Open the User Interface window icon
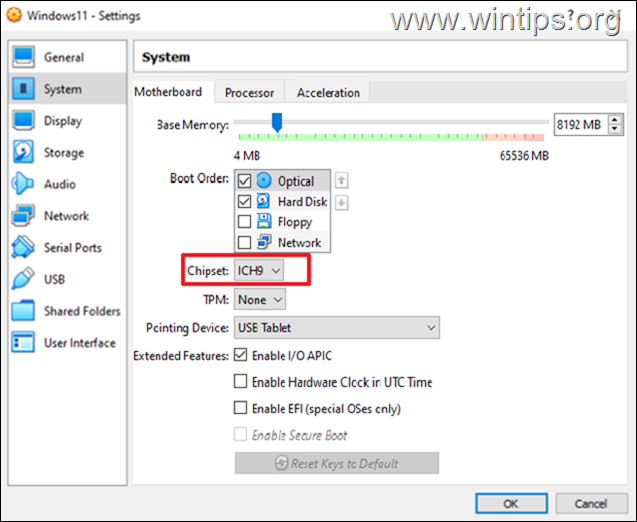Screen dimensions: 637x522 tap(23, 342)
